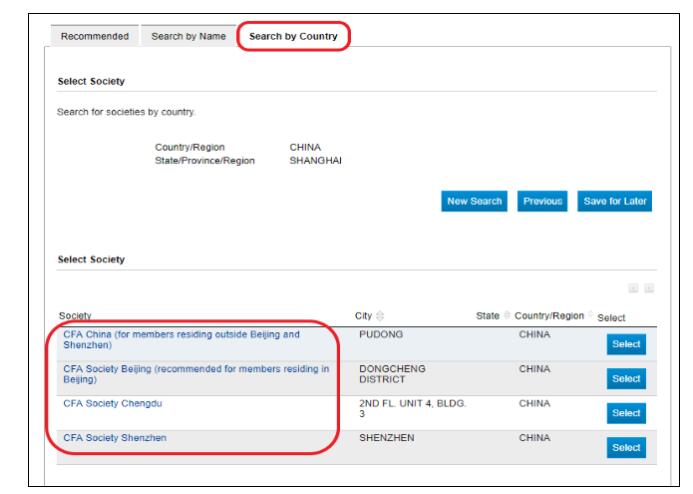Click the CFA Society Chengdu link
Screen dimensions: 693x494
coord(113,404)
